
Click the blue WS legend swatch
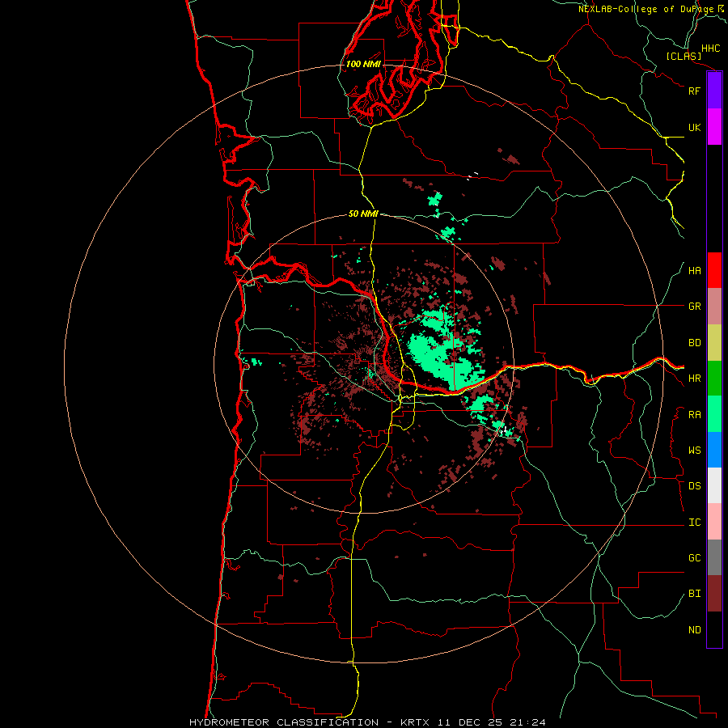point(714,450)
